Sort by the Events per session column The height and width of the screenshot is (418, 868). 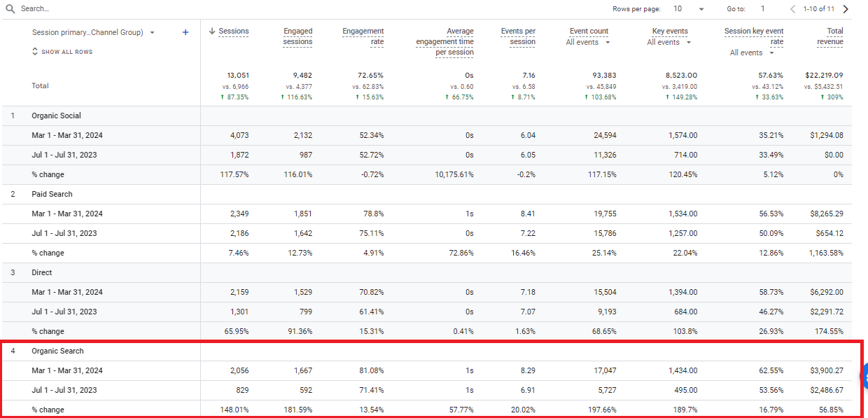pos(518,36)
